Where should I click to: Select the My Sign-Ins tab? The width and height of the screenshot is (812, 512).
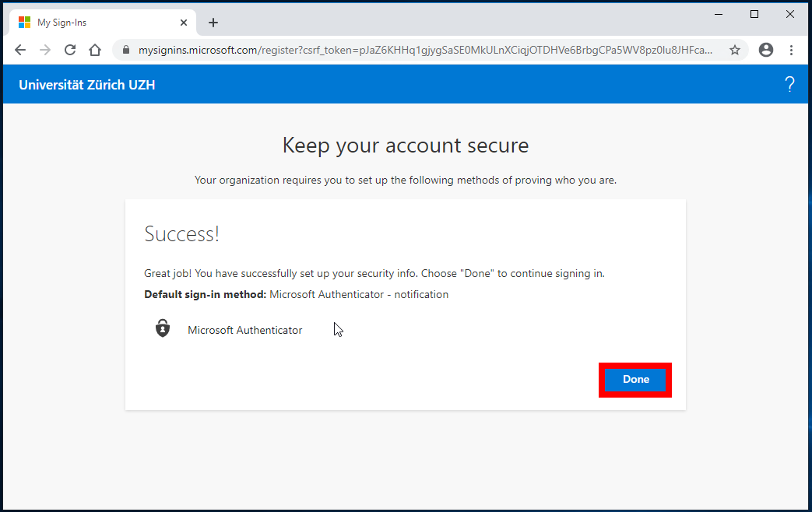click(93, 23)
